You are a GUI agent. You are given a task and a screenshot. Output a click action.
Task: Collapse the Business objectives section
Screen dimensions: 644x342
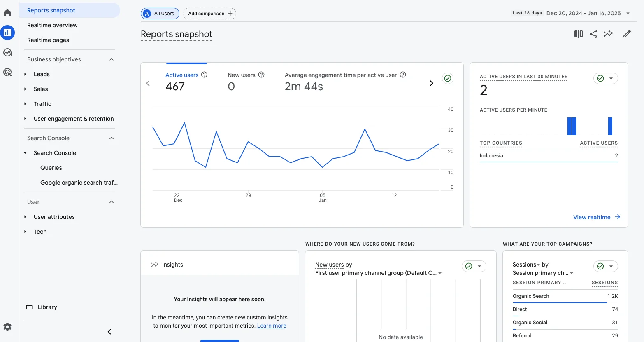tap(112, 59)
